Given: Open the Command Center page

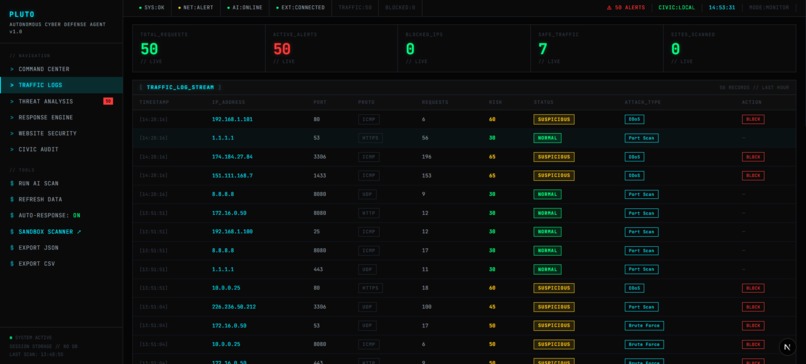Looking at the screenshot, I should coord(61,69).
